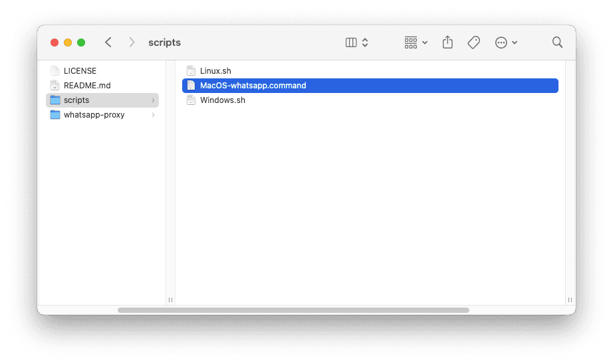The width and height of the screenshot is (613, 364).
Task: Click the whatsapp-proxy folder icon
Action: click(x=55, y=115)
